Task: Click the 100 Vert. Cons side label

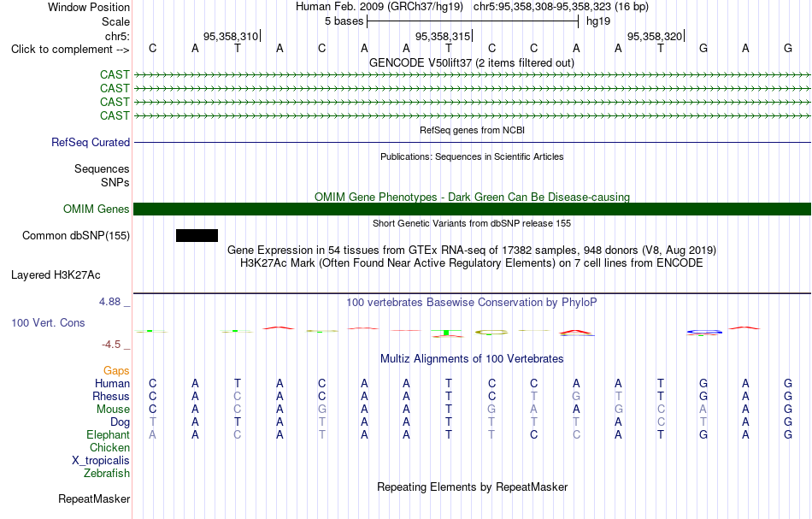Action: pos(48,322)
